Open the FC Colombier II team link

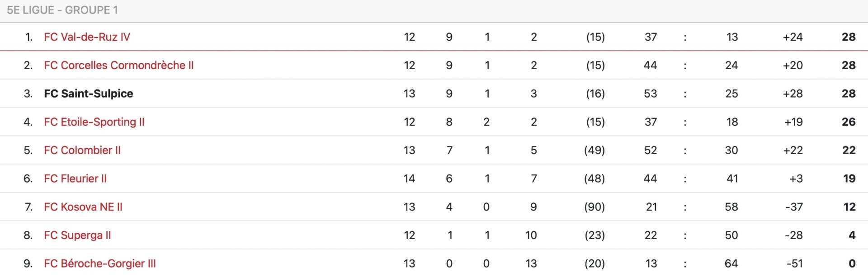pos(82,150)
